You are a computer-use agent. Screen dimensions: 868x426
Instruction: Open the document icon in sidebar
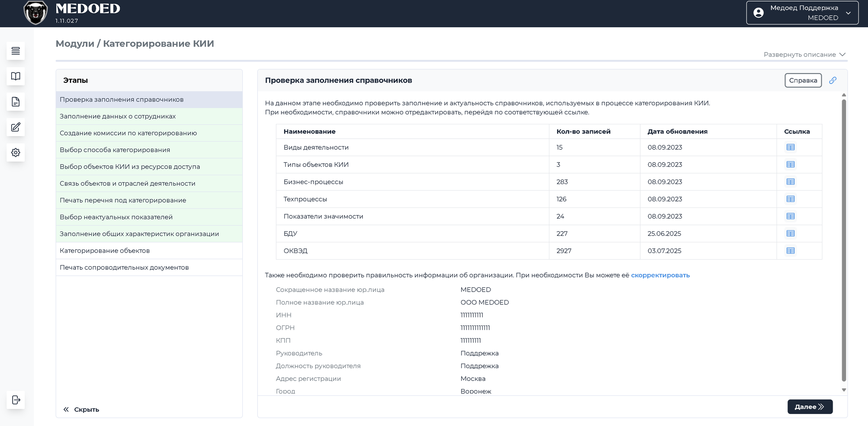pos(15,102)
